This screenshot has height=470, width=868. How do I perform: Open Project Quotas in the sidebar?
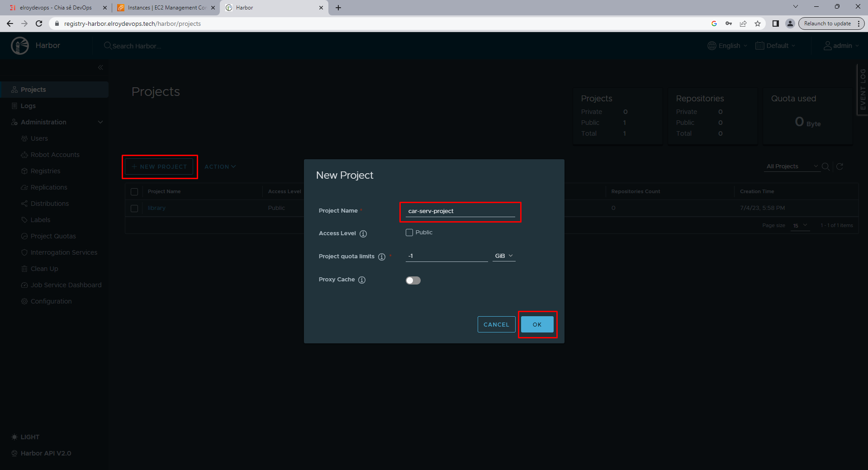click(x=53, y=236)
